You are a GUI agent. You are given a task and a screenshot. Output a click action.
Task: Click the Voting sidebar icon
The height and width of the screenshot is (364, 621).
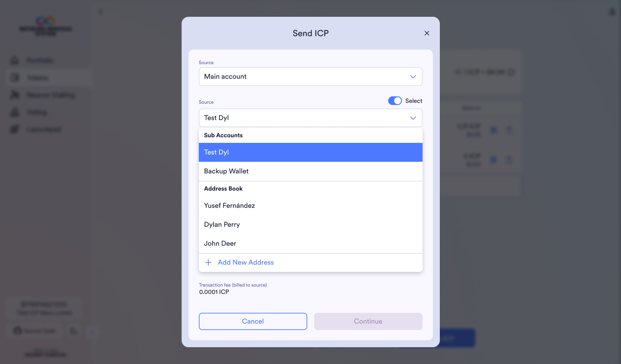(15, 112)
